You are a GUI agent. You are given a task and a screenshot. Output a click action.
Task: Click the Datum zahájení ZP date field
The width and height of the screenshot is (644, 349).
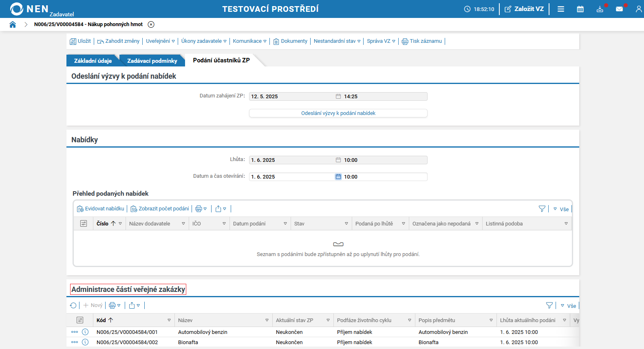click(x=292, y=97)
